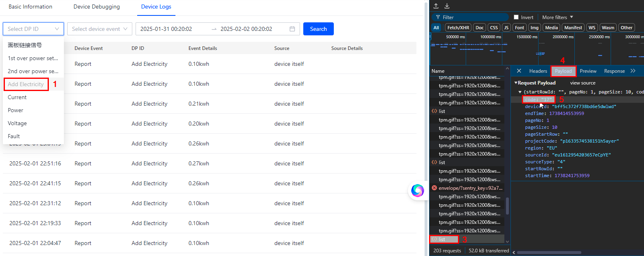This screenshot has height=256, width=644.
Task: Select the envelope/?sentry_key request
Action: 467,188
